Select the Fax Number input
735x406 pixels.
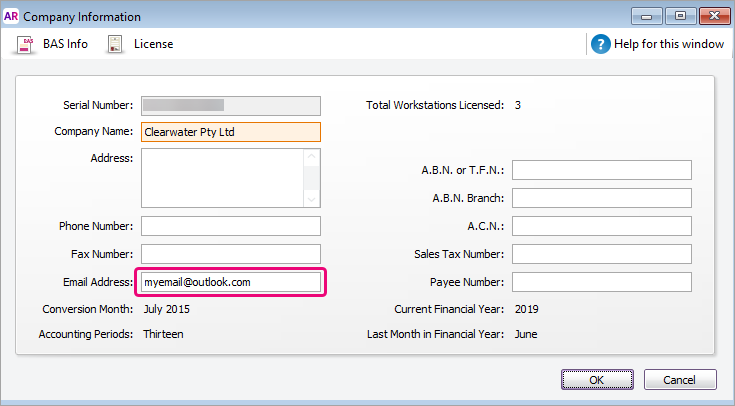tap(230, 254)
